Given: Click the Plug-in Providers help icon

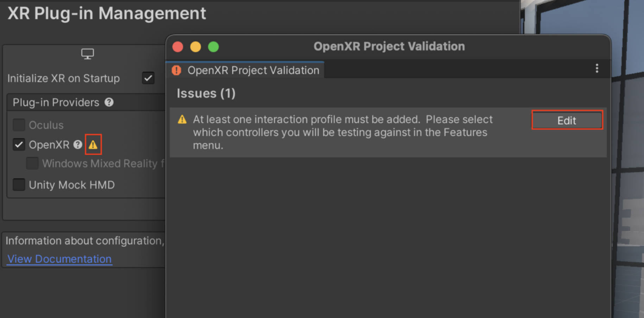Looking at the screenshot, I should tap(109, 102).
